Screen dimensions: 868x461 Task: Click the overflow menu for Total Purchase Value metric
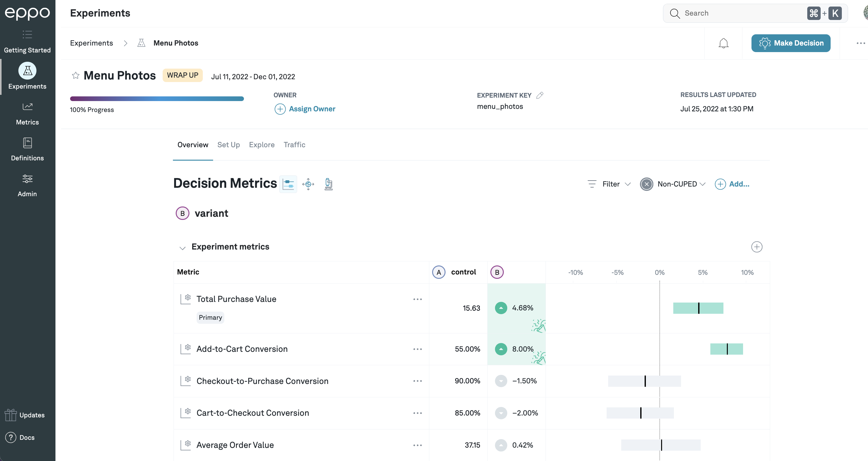click(x=417, y=299)
